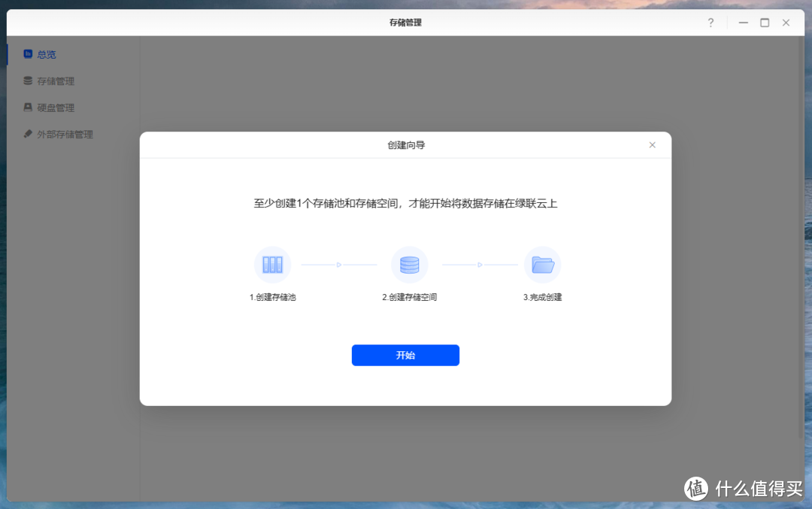Click the 3.完成创建 step label
The height and width of the screenshot is (509, 812).
click(543, 297)
